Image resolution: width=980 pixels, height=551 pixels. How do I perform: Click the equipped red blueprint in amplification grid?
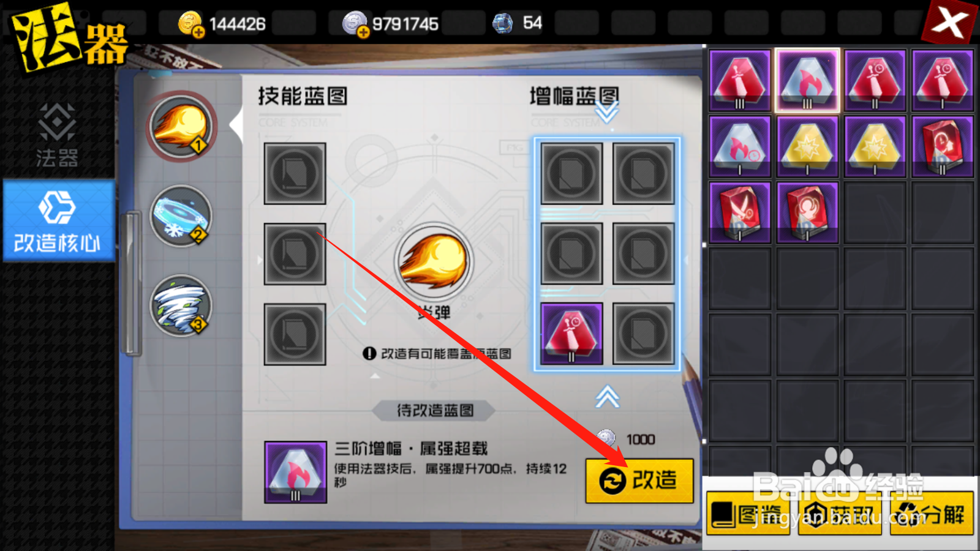pyautogui.click(x=571, y=334)
